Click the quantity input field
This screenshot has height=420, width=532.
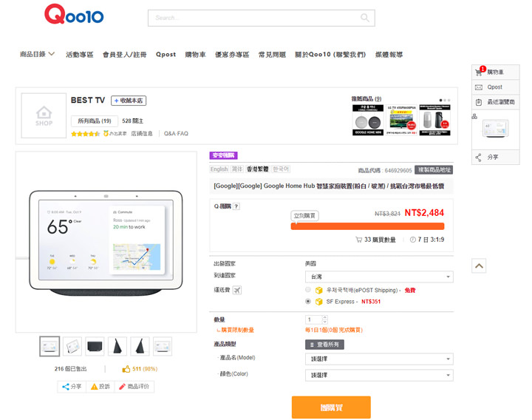(x=314, y=319)
